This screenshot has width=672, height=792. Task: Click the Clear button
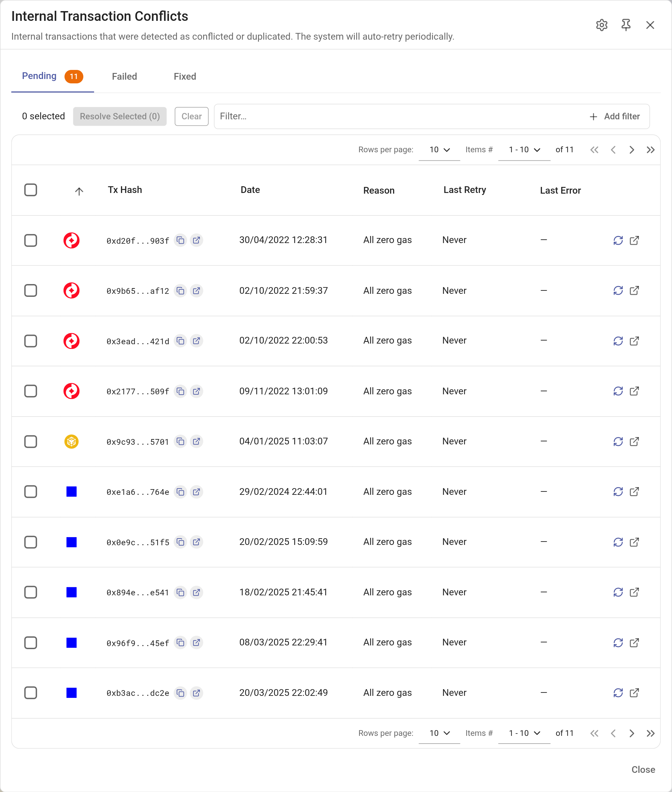[x=191, y=116]
